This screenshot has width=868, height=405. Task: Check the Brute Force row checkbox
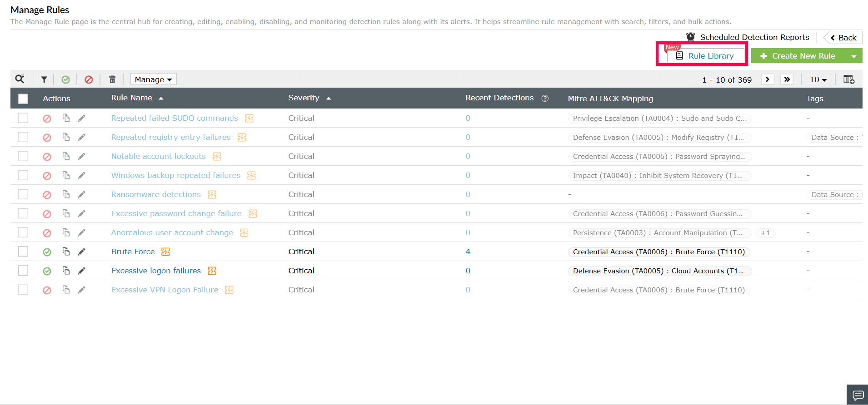click(x=23, y=252)
